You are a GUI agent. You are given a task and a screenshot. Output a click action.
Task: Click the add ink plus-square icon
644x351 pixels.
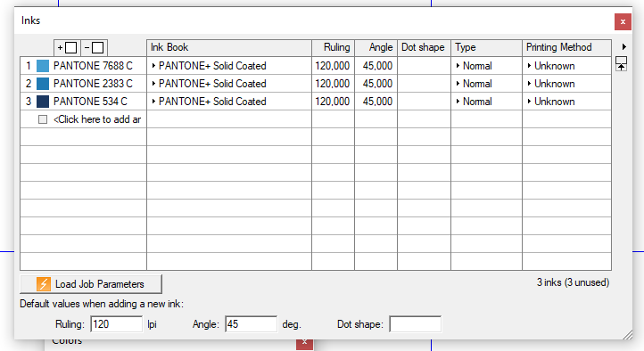[67, 48]
